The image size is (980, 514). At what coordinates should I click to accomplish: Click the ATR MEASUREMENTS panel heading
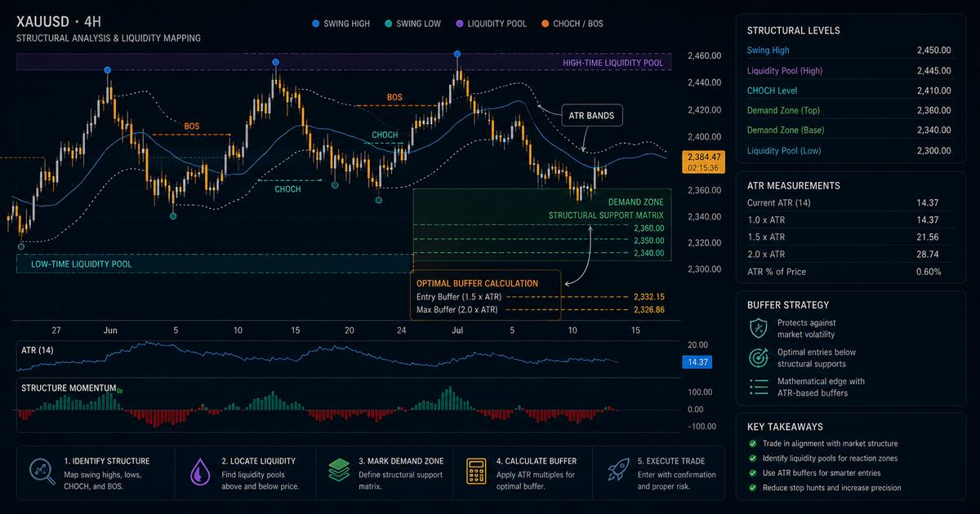[793, 185]
